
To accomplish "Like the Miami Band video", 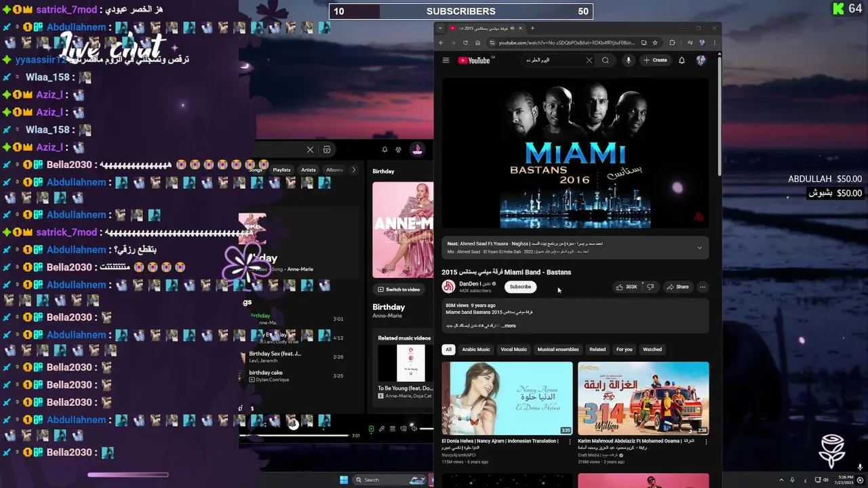I will tap(627, 287).
